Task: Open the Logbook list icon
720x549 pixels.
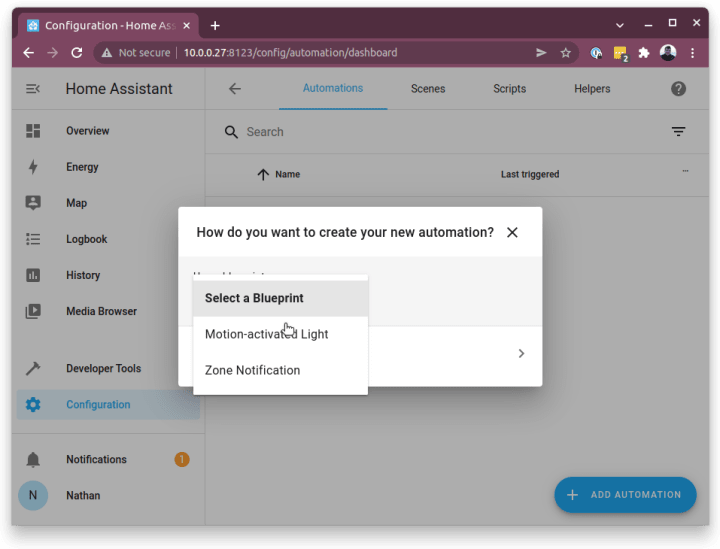Action: (x=33, y=239)
